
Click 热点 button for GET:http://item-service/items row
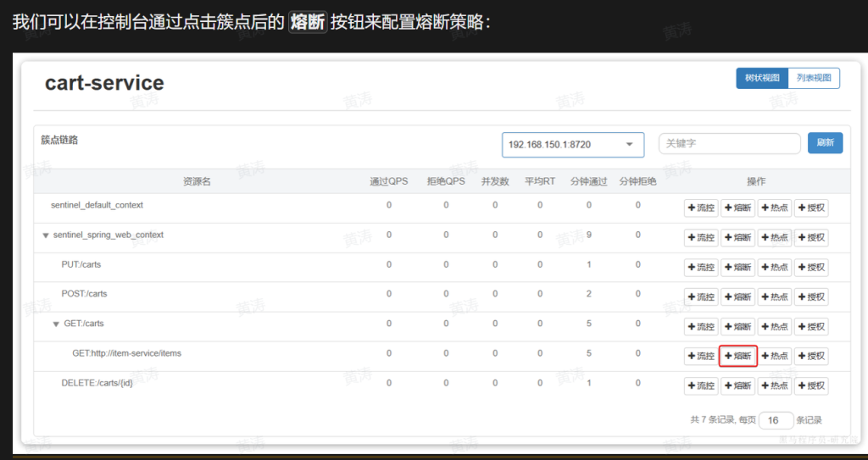[774, 356]
